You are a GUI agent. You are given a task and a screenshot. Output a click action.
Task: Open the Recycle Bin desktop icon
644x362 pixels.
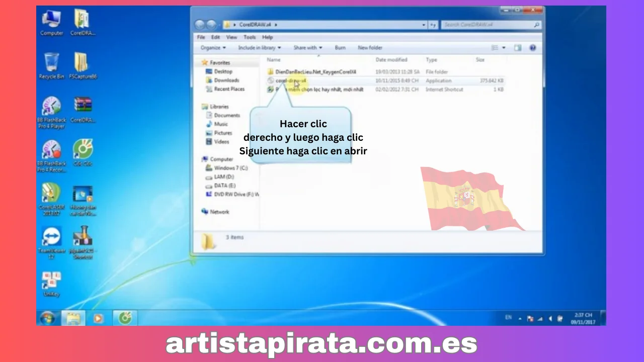pos(51,66)
